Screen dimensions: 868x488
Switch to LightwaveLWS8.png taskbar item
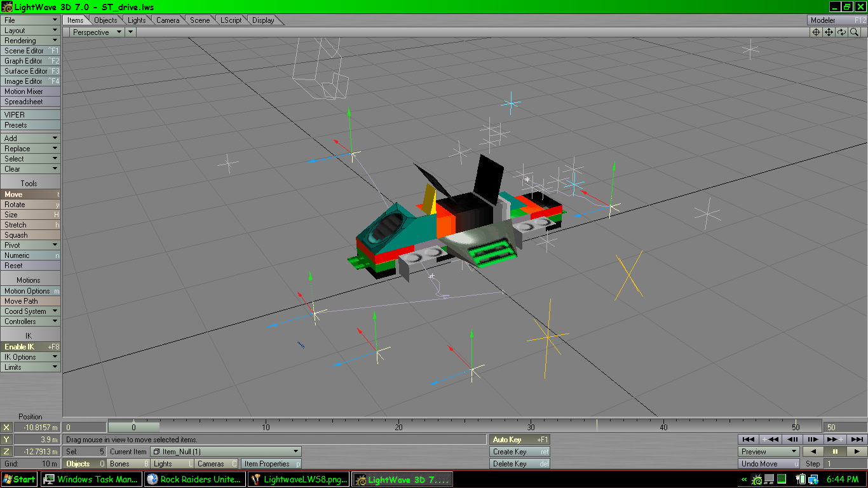pyautogui.click(x=298, y=479)
